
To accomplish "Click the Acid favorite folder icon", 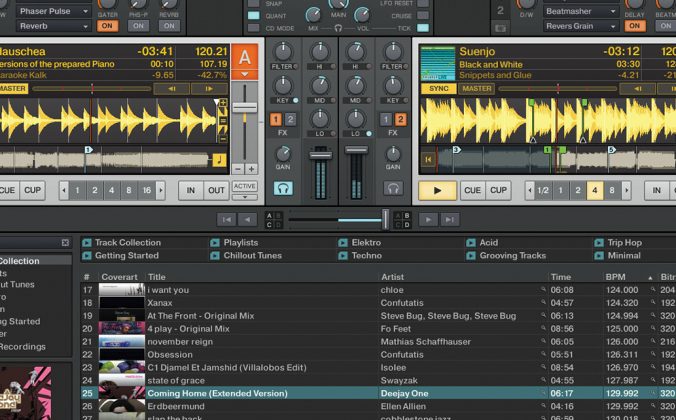I will tap(471, 242).
